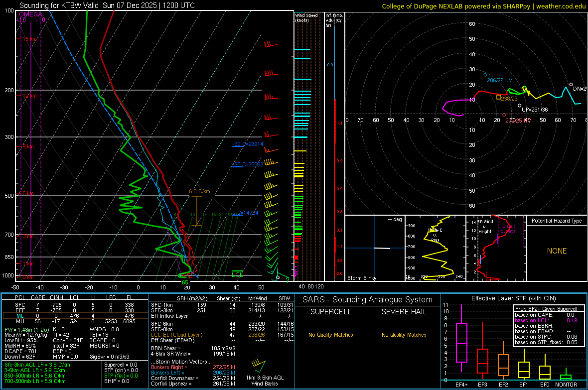588x390 pixels.
Task: Click '850-500mb LR = 5.6 C/km'
Action: click(35, 376)
